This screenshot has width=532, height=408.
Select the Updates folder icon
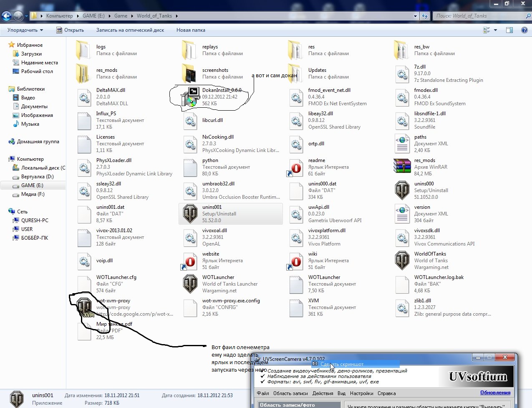click(296, 73)
